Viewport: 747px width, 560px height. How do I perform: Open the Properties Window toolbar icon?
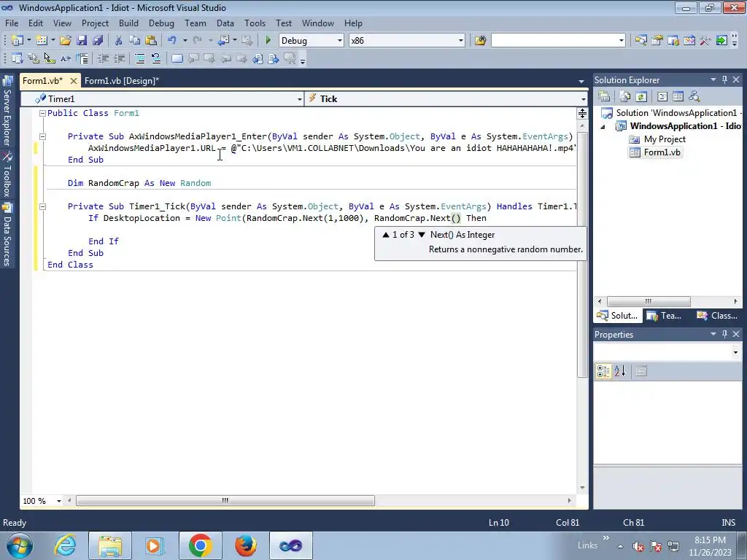(657, 41)
